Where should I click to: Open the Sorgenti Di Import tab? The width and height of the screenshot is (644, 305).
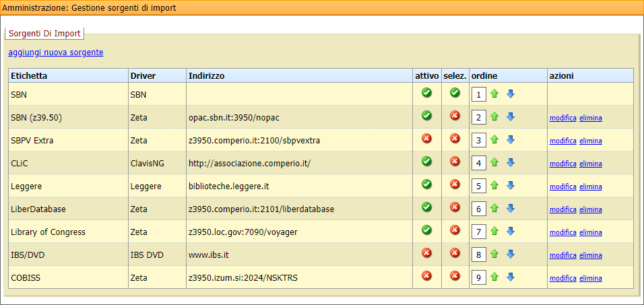pyautogui.click(x=44, y=33)
